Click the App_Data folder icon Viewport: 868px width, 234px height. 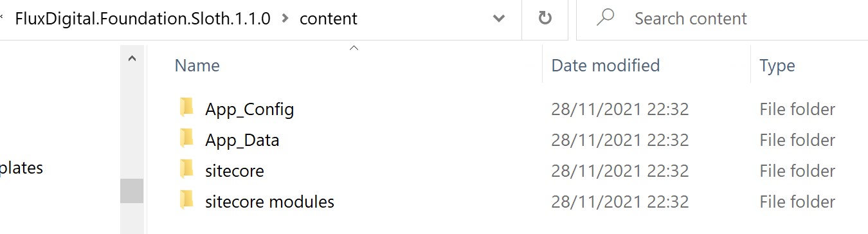tap(186, 139)
